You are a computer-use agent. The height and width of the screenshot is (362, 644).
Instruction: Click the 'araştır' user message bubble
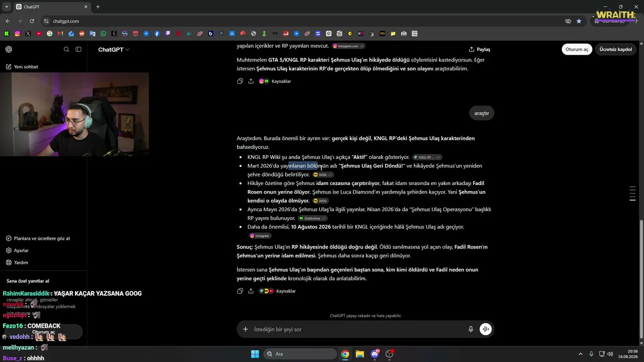[481, 113]
